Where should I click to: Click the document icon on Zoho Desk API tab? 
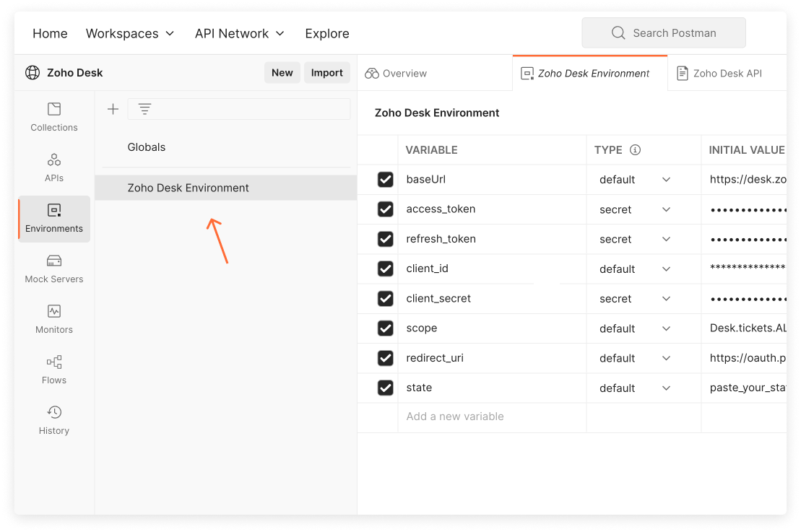(683, 74)
